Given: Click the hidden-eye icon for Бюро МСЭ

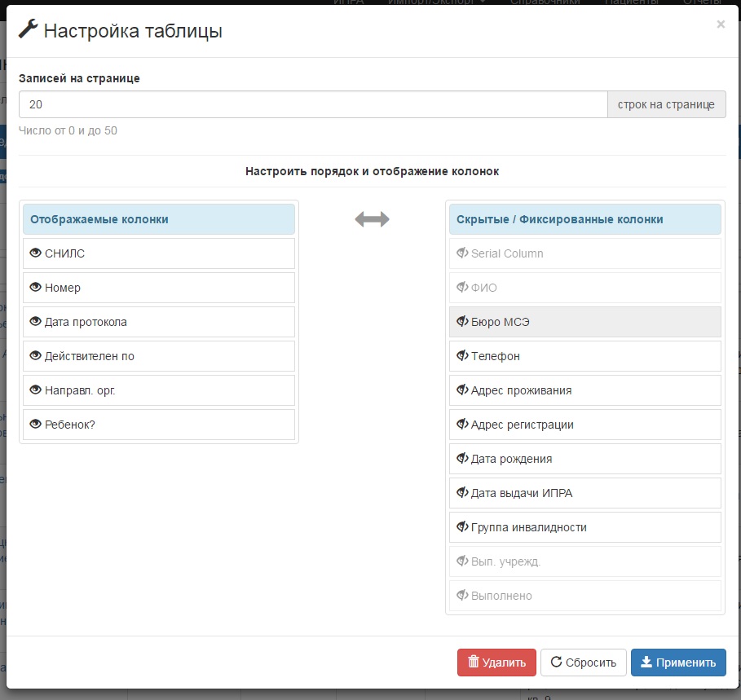Looking at the screenshot, I should [x=462, y=322].
